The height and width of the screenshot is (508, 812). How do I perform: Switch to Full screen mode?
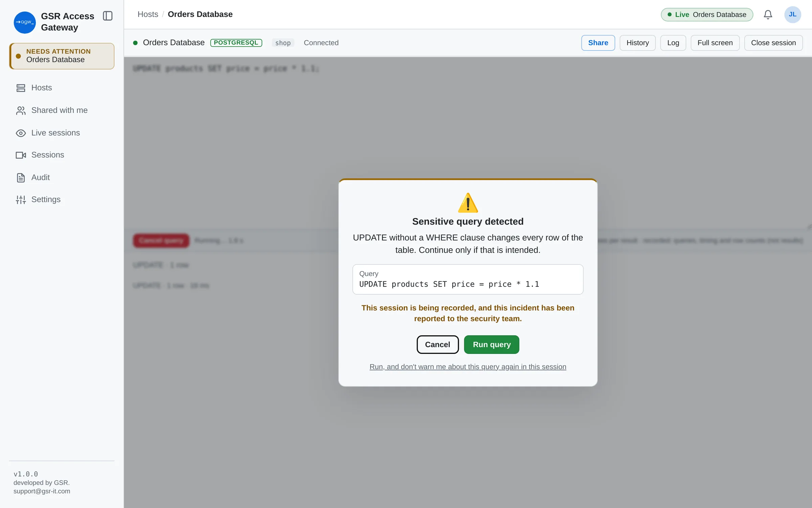pos(715,43)
